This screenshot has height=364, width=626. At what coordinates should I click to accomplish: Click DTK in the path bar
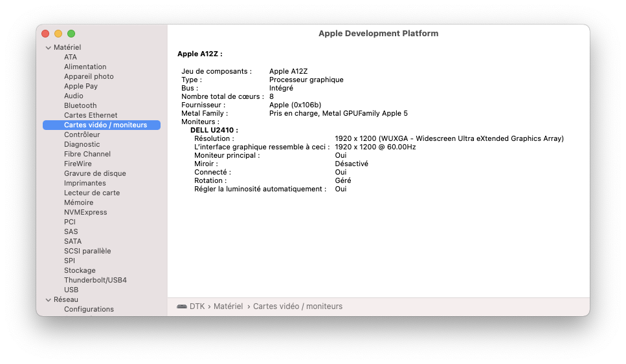(197, 306)
